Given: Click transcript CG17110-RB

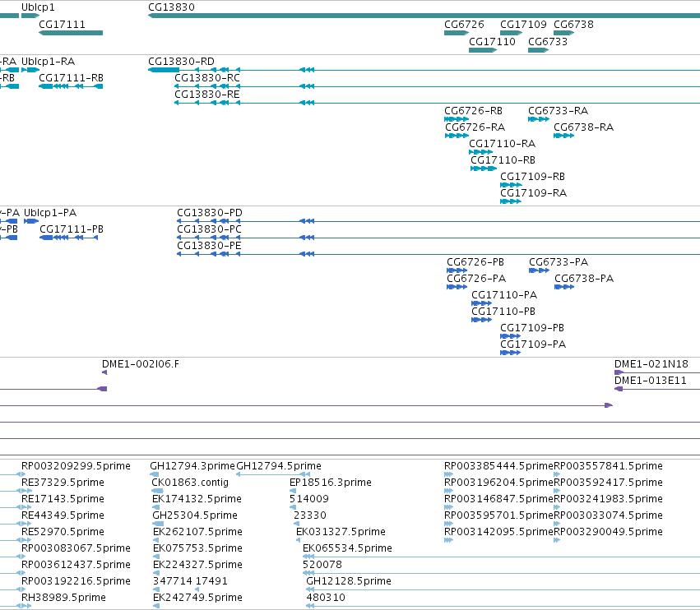Looking at the screenshot, I should pyautogui.click(x=484, y=169).
